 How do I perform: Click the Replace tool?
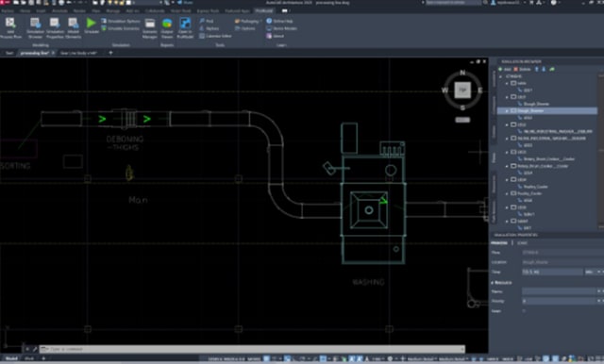210,28
